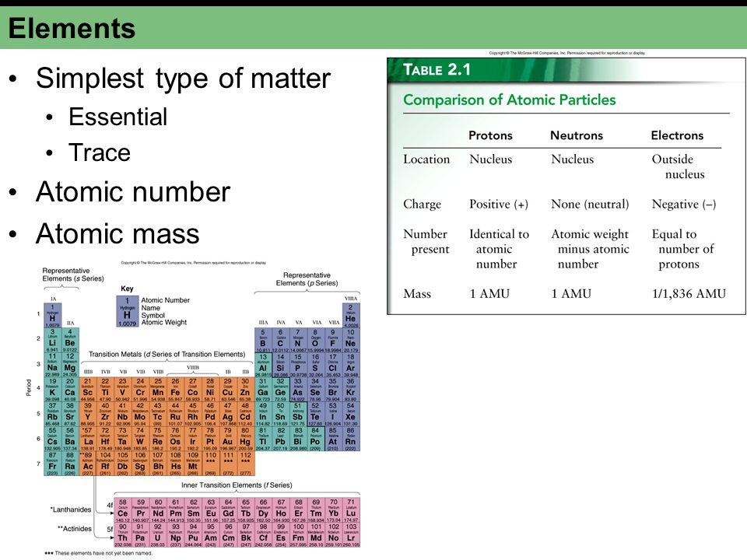The image size is (747, 560).
Task: Click the Hg element cell
Action: (x=245, y=439)
